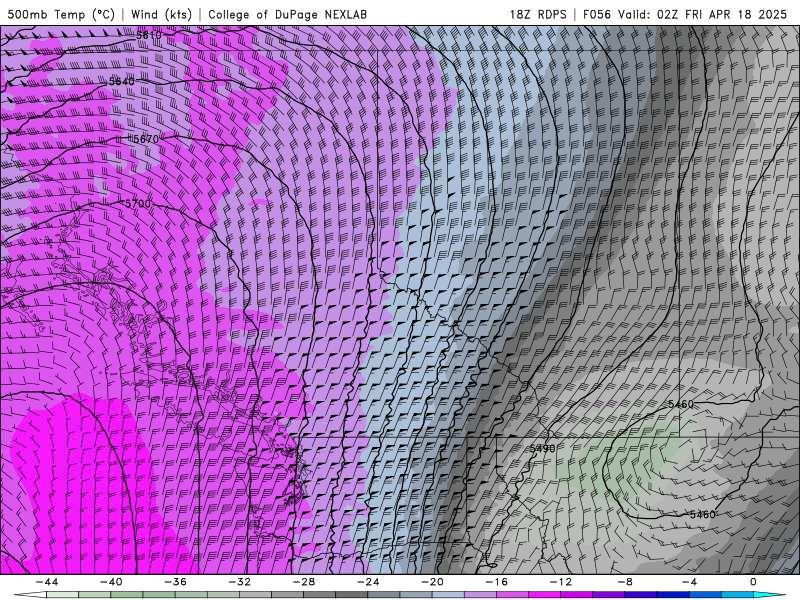Click the -44 colorbar scale value
This screenshot has width=800, height=600.
coord(47,582)
